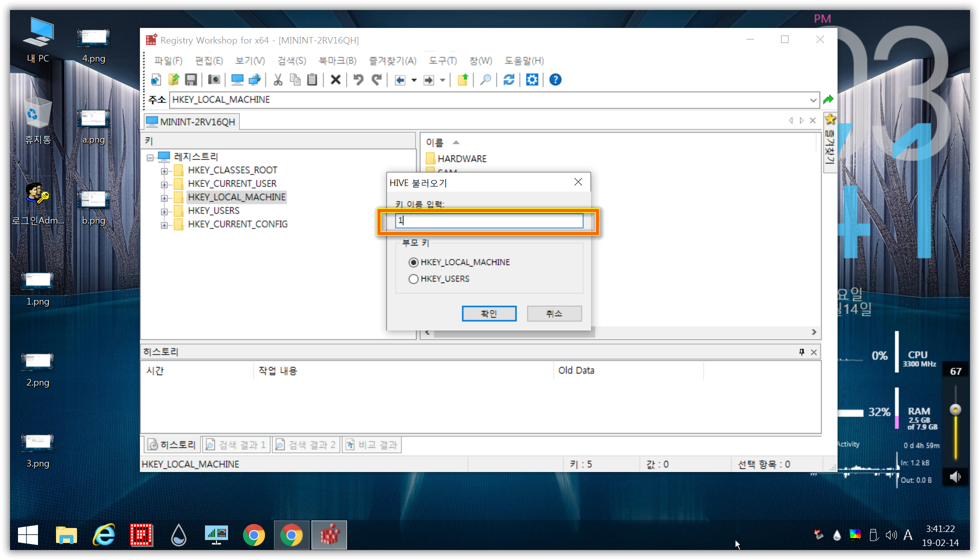The width and height of the screenshot is (980, 560).
Task: Confirm with the 확인 button
Action: pyautogui.click(x=489, y=313)
